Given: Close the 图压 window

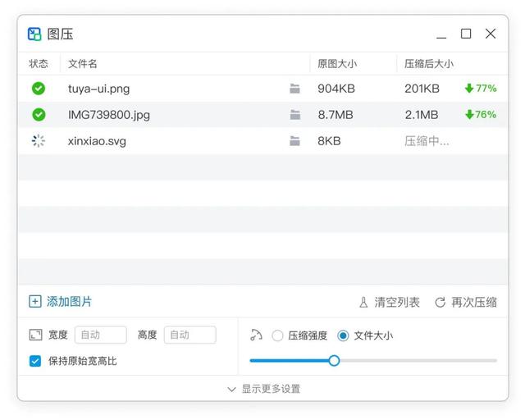Looking at the screenshot, I should (x=491, y=34).
